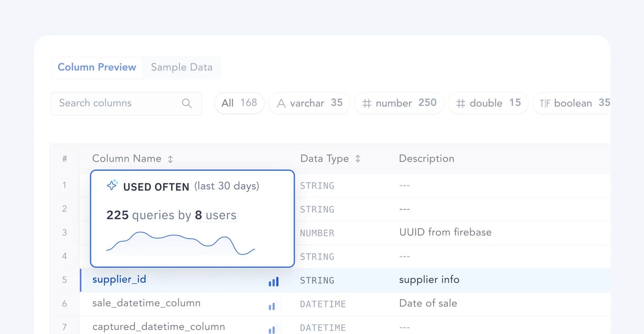Click the 'Date of sale' description
The width and height of the screenshot is (644, 334).
428,303
